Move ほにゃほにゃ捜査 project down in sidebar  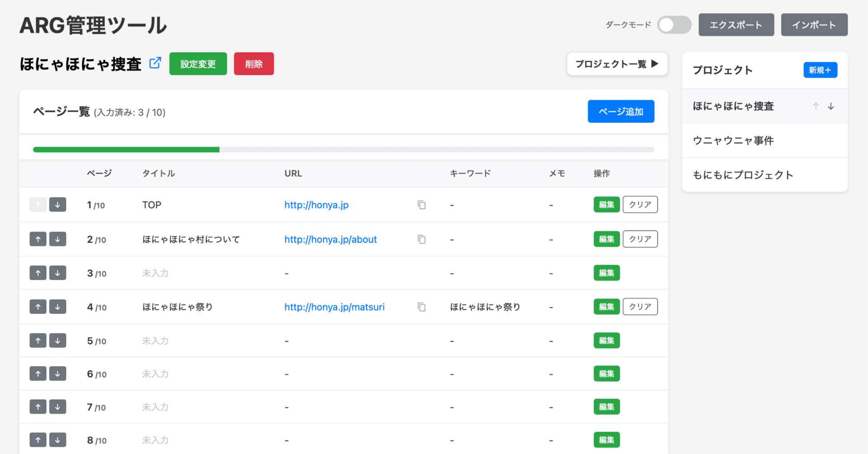tap(831, 106)
